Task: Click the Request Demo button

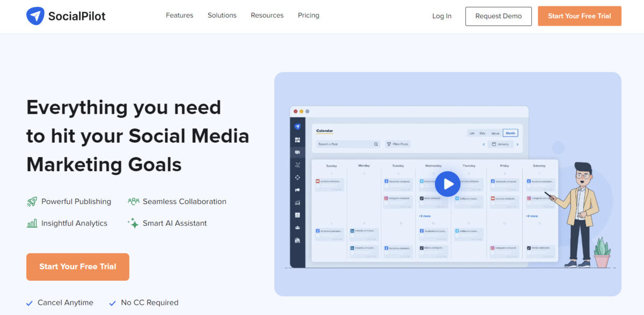Action: point(499,16)
